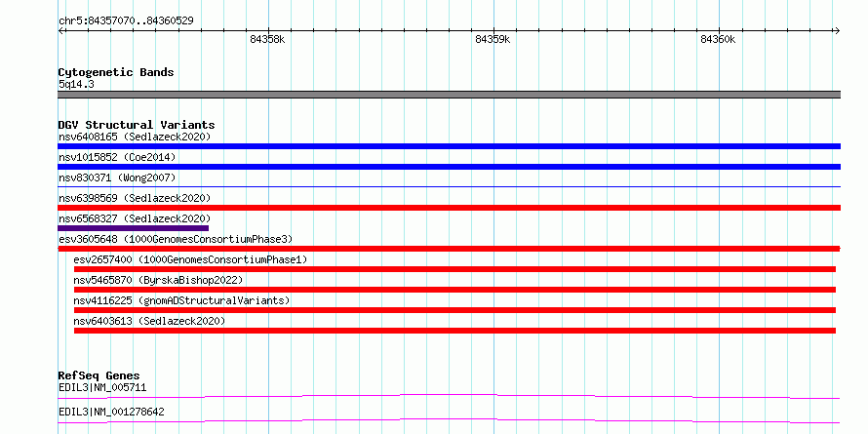Screen dimensions: 868x434
Task: Select the short purple bar for nsv6568327
Action: click(134, 228)
